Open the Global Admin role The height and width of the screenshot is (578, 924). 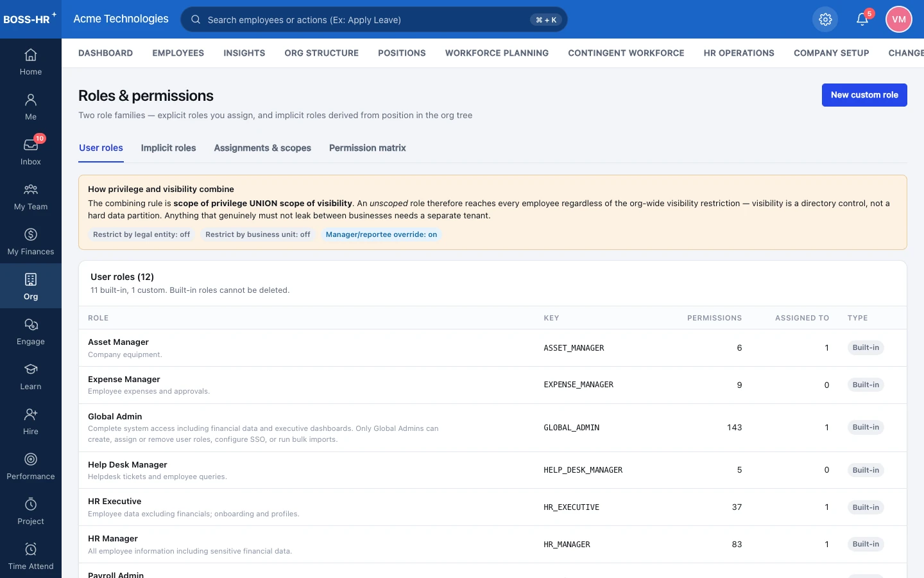pos(115,417)
